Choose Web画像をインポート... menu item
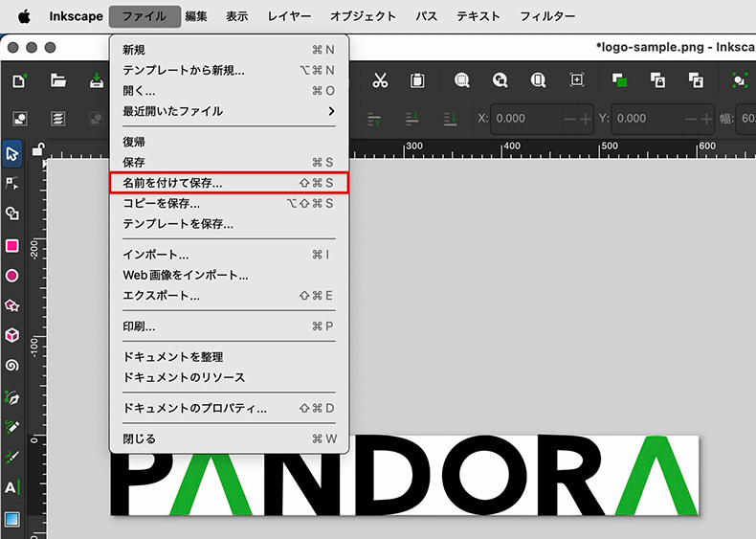Viewport: 756px width, 539px height. coord(229,275)
